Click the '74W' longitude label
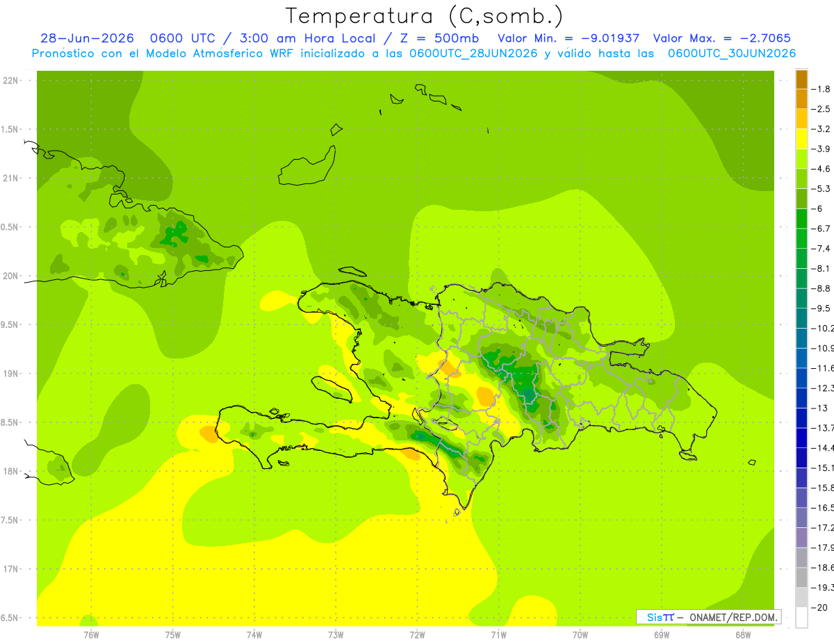Viewport: 834px width, 644px height. 254,634
